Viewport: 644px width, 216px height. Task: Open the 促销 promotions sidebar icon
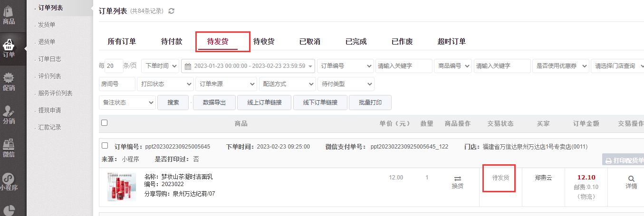point(9,81)
